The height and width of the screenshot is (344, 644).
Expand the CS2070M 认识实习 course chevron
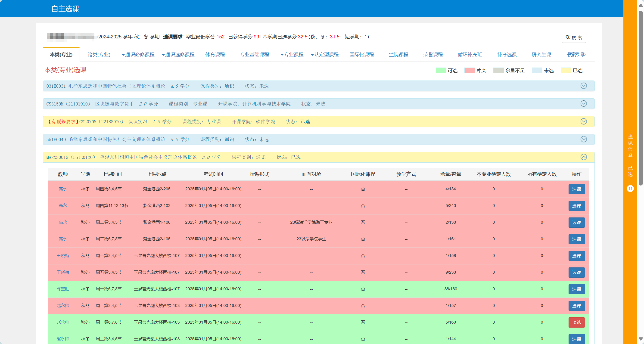584,121
